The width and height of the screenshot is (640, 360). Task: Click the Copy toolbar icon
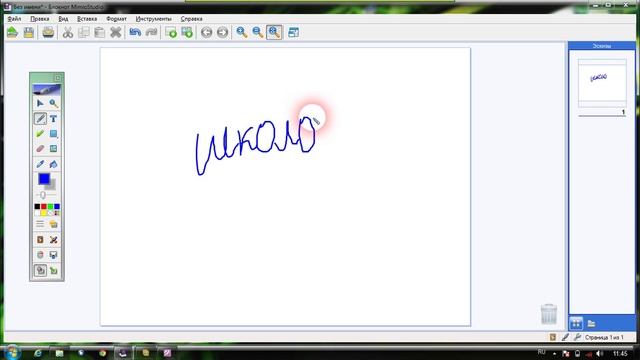84,32
